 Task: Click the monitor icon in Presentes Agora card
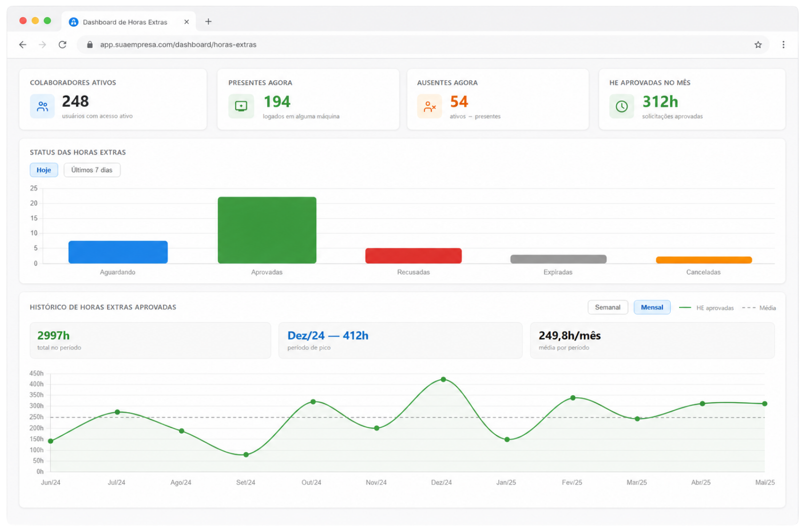(241, 106)
